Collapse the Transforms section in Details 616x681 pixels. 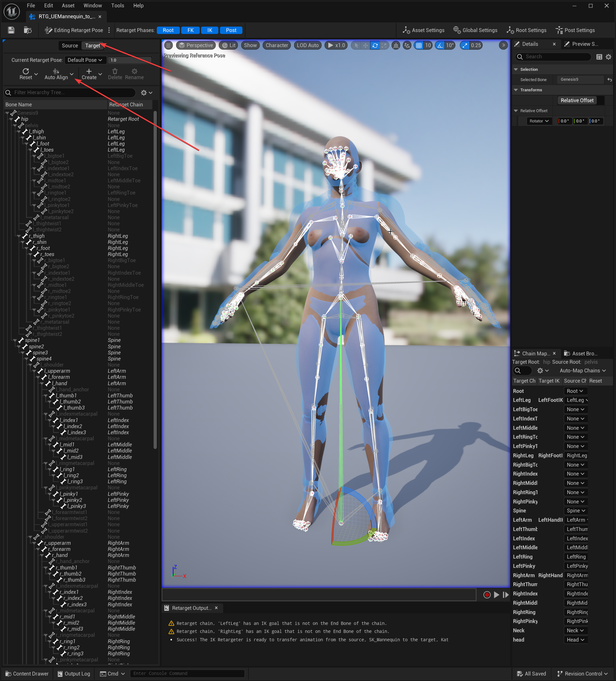tap(516, 90)
